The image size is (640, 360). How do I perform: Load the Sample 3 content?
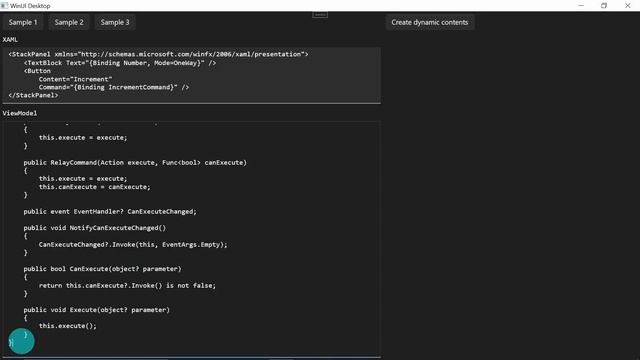click(x=115, y=22)
